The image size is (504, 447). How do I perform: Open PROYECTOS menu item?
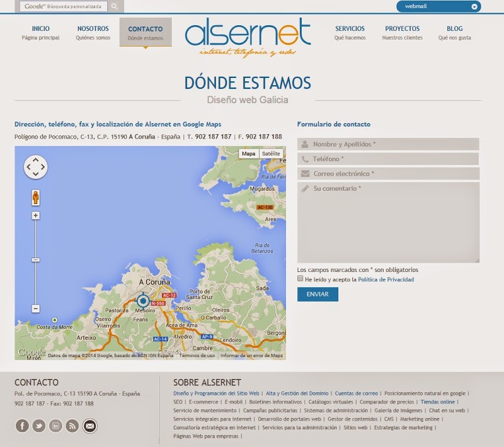402,33
